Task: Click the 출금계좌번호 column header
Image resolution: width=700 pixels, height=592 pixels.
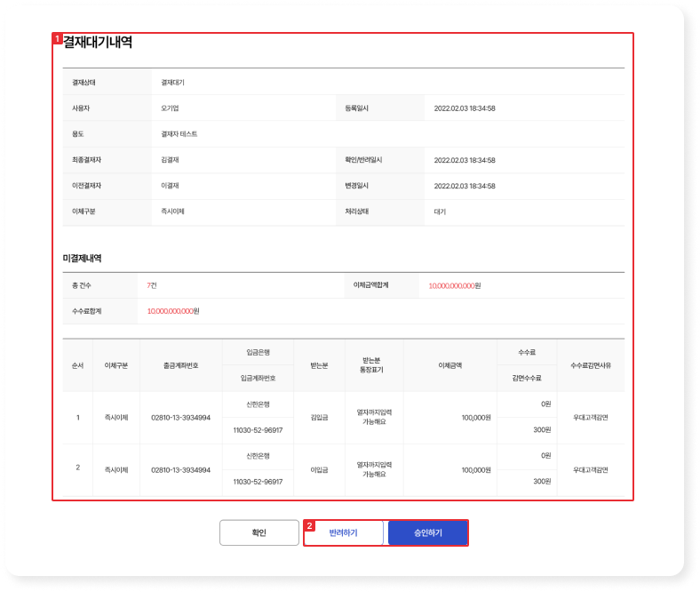Action: pyautogui.click(x=181, y=365)
